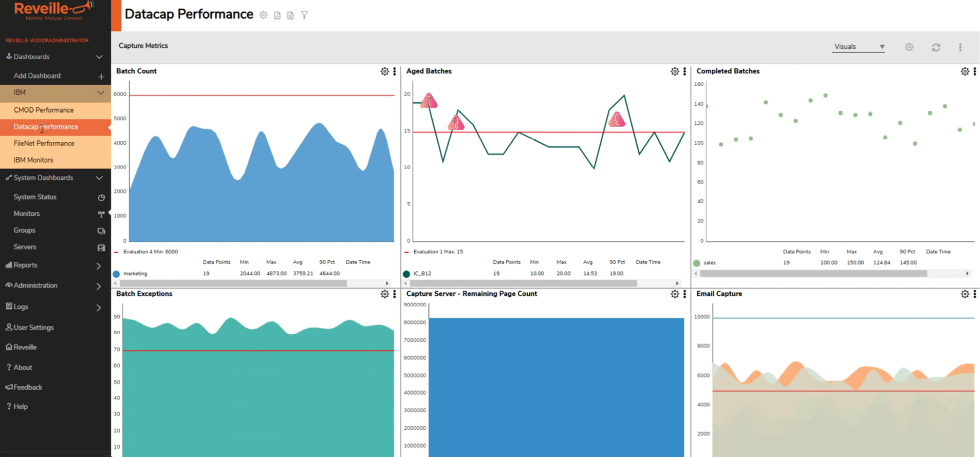Open Capture Server Remaining Page Count settings gear
Screen dimensions: 980x457
[x=675, y=294]
